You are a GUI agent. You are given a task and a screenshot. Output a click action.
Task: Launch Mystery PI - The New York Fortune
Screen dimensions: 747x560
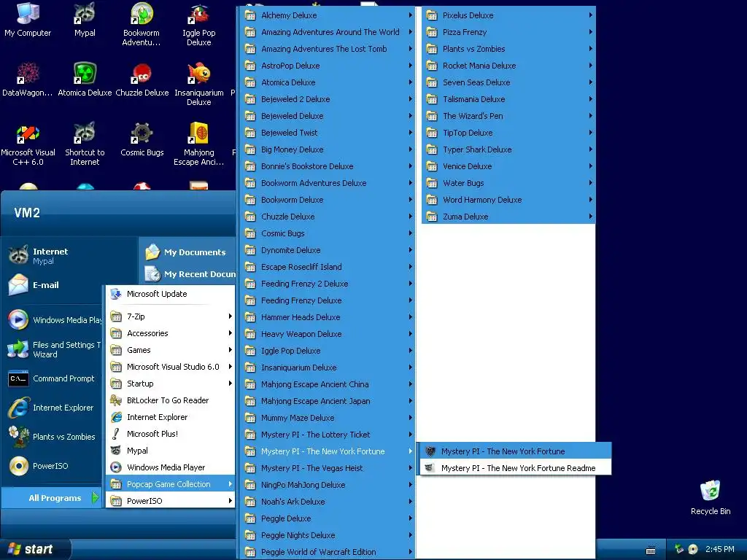[x=514, y=451]
